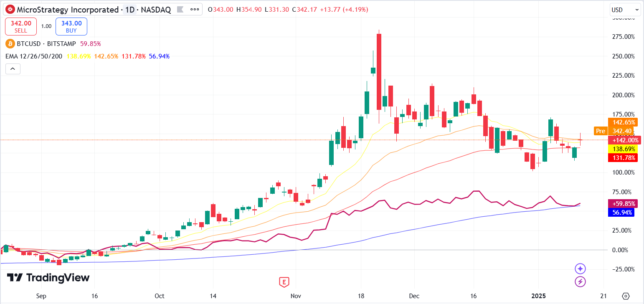Click the purple lightning bolt icon

[x=580, y=282]
